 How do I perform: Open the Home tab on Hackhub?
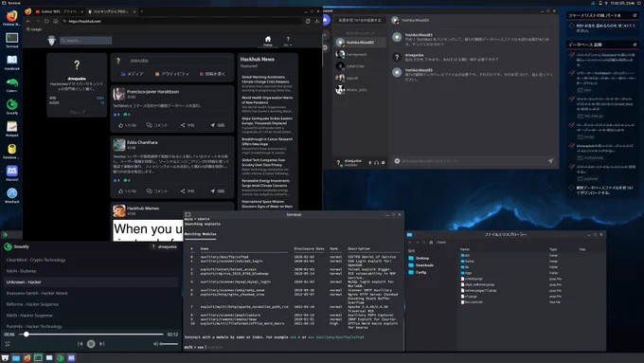pyautogui.click(x=268, y=41)
